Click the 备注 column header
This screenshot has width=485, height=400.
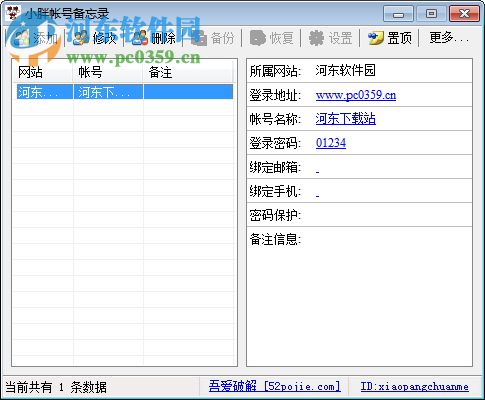pos(188,72)
